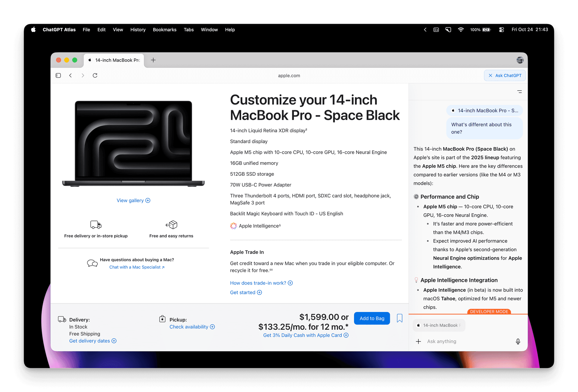Save product with the bookmark icon

pyautogui.click(x=399, y=318)
